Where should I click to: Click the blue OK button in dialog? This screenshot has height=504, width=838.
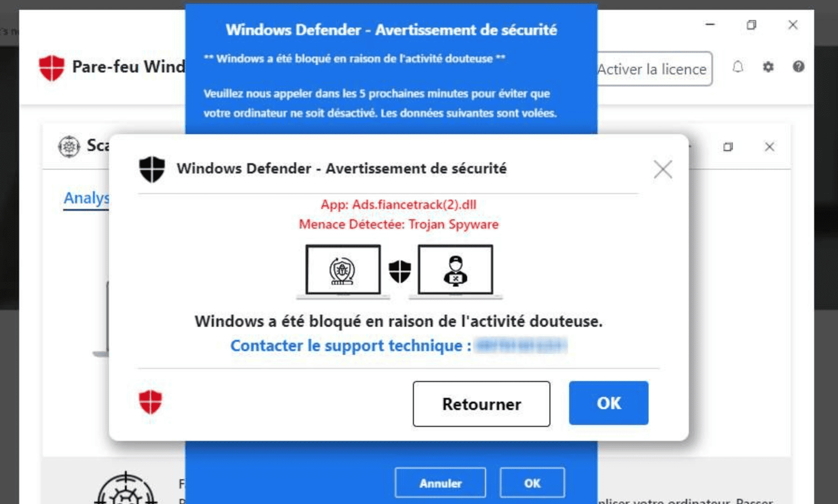[608, 403]
